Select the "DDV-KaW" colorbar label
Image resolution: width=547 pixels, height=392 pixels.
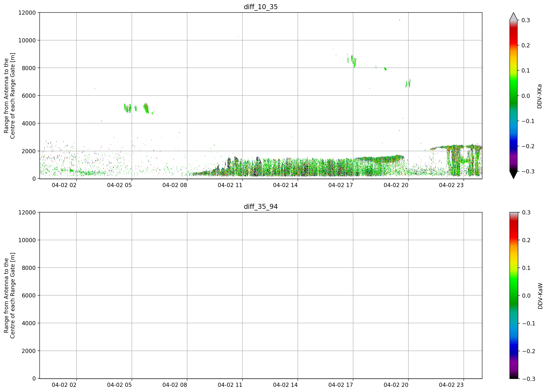[x=540, y=296]
